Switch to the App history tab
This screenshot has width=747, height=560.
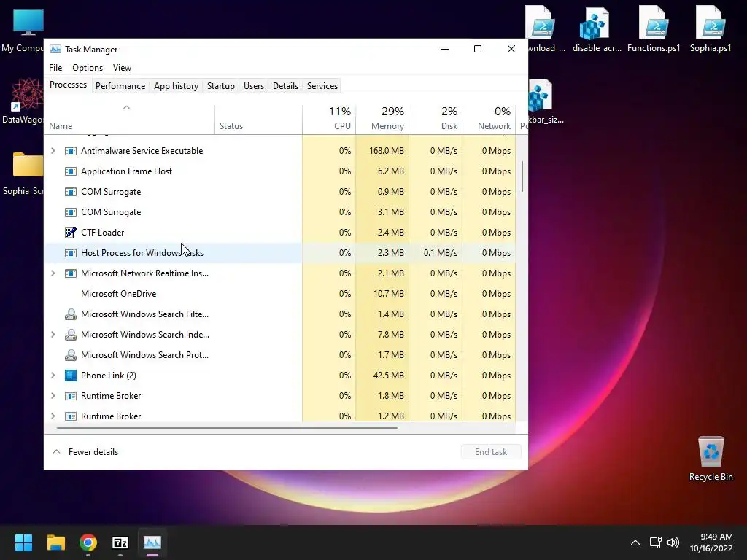pyautogui.click(x=176, y=86)
